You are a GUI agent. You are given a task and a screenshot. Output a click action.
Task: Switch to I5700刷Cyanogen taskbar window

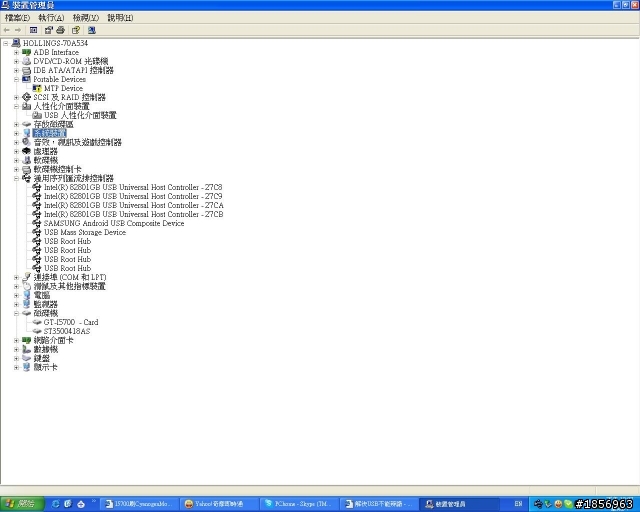pyautogui.click(x=140, y=504)
